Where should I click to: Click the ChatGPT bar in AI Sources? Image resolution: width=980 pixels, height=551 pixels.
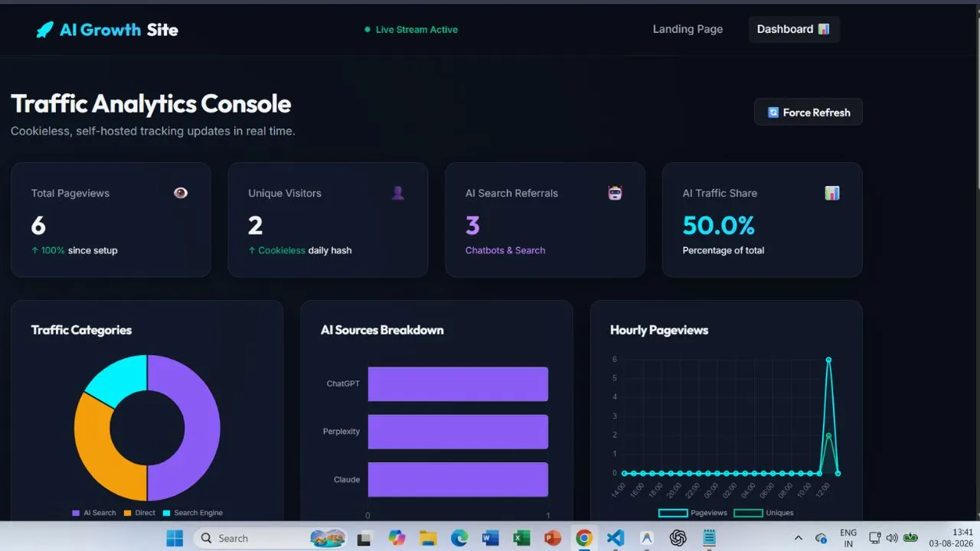click(458, 384)
